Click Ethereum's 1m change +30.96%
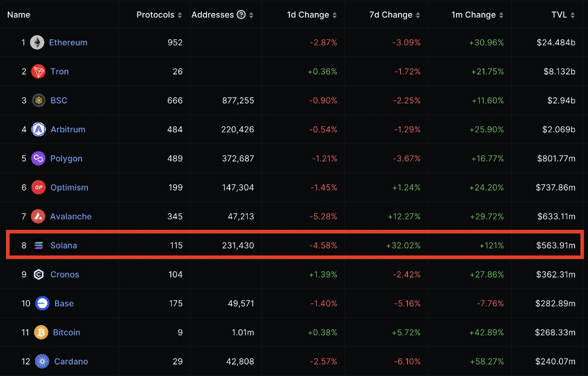The image size is (588, 376). pyautogui.click(x=487, y=43)
